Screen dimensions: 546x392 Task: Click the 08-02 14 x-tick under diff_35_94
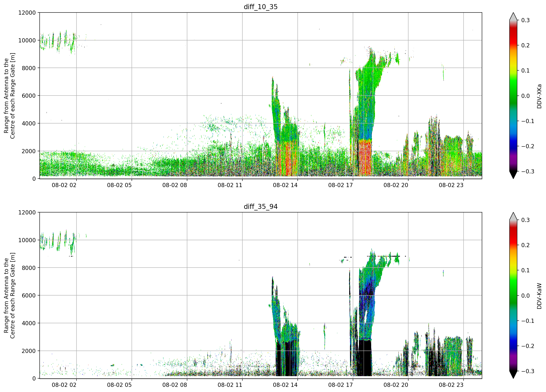[x=285, y=385]
